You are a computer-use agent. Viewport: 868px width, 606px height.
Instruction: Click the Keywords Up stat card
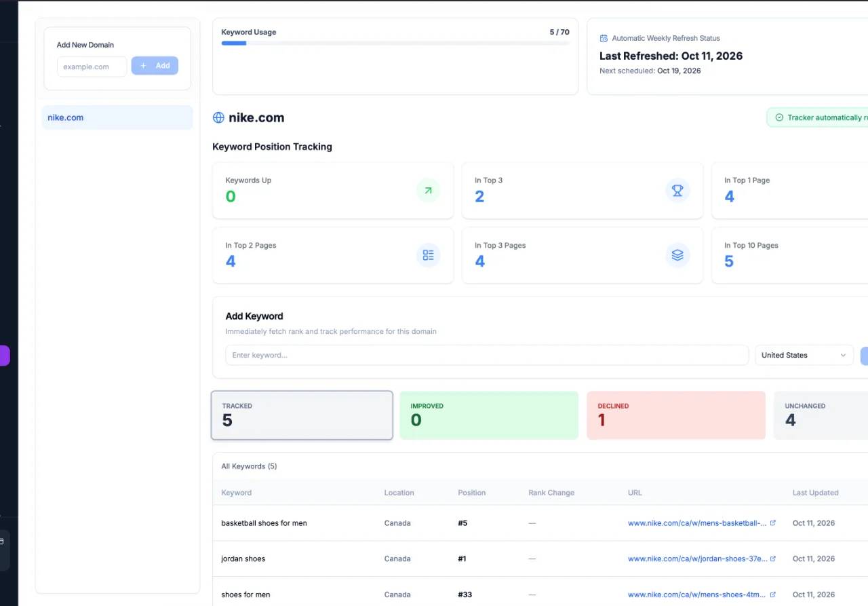333,191
